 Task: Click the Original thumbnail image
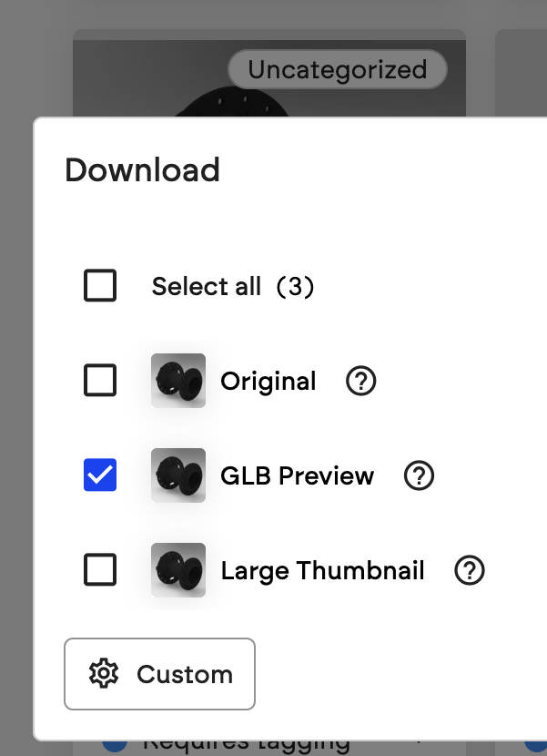(178, 381)
